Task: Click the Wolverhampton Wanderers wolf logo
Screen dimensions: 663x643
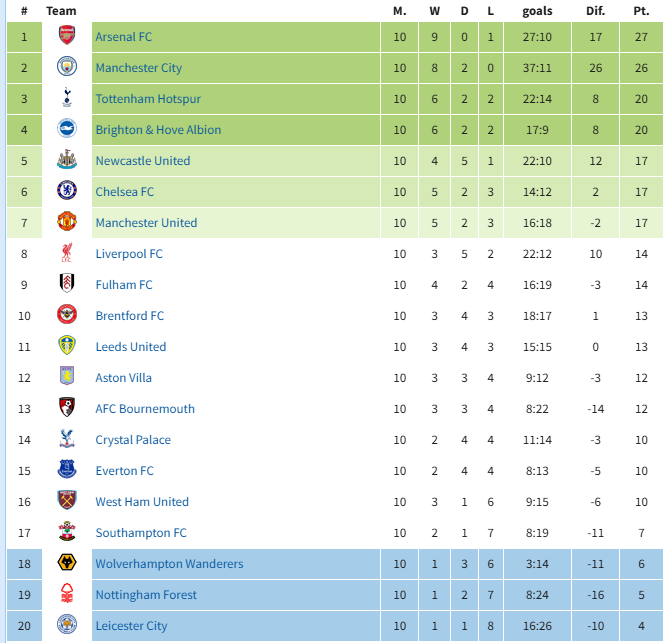Action: click(67, 564)
